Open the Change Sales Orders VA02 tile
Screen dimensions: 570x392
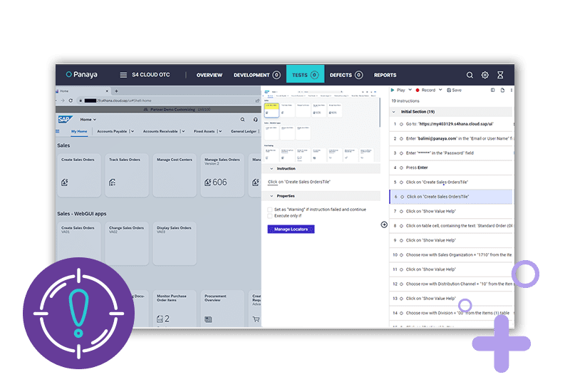127,244
